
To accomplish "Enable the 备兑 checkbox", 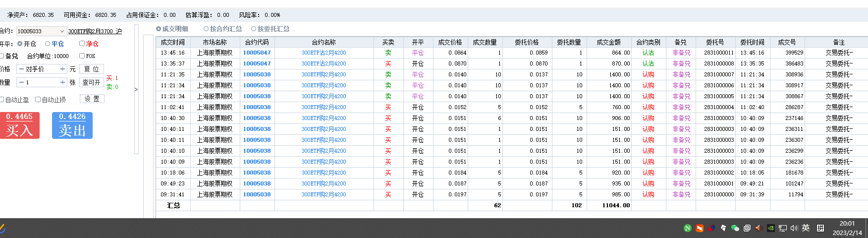I will 2,56.
